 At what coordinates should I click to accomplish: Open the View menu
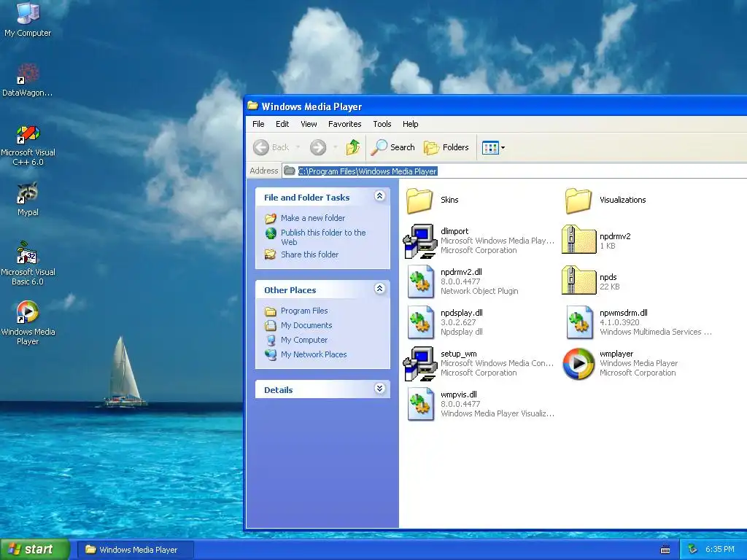[309, 124]
